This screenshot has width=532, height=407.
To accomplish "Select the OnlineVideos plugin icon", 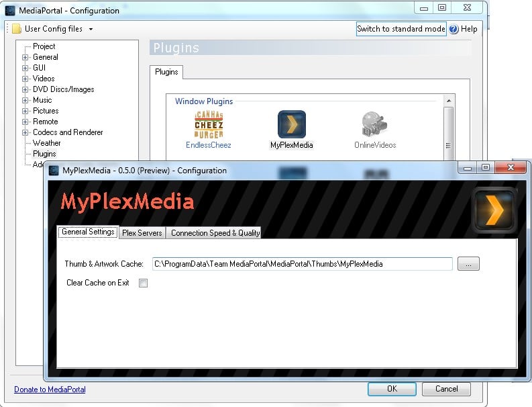I will pos(374,124).
